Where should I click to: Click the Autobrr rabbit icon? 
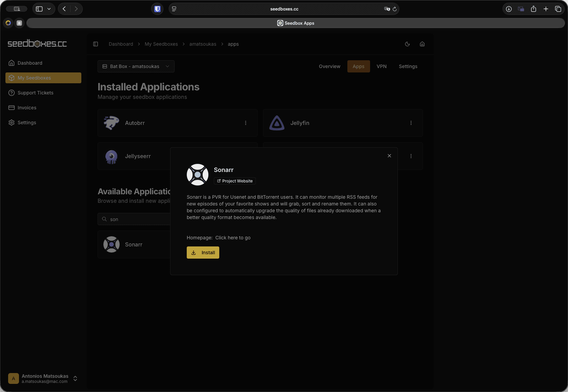(x=111, y=123)
